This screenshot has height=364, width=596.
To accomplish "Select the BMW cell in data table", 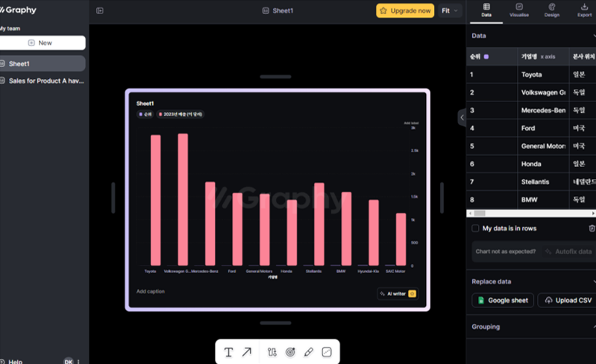I will coord(543,199).
